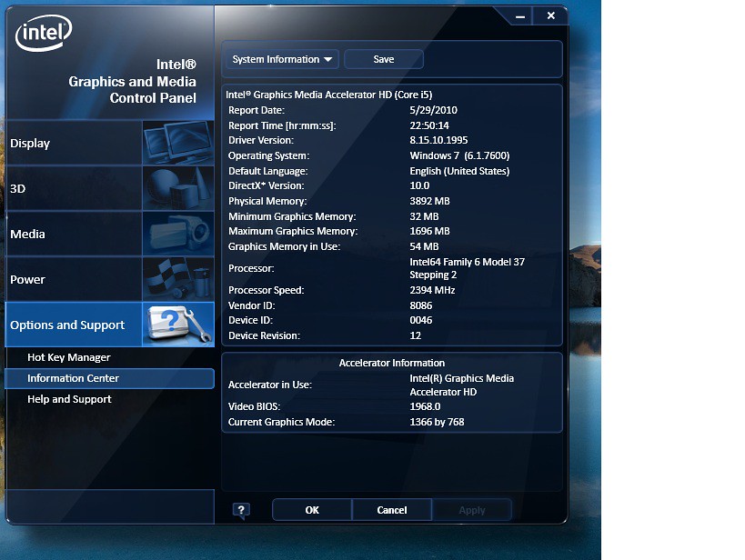Select Options and Support section
Image resolution: width=745 pixels, height=560 pixels.
point(110,325)
